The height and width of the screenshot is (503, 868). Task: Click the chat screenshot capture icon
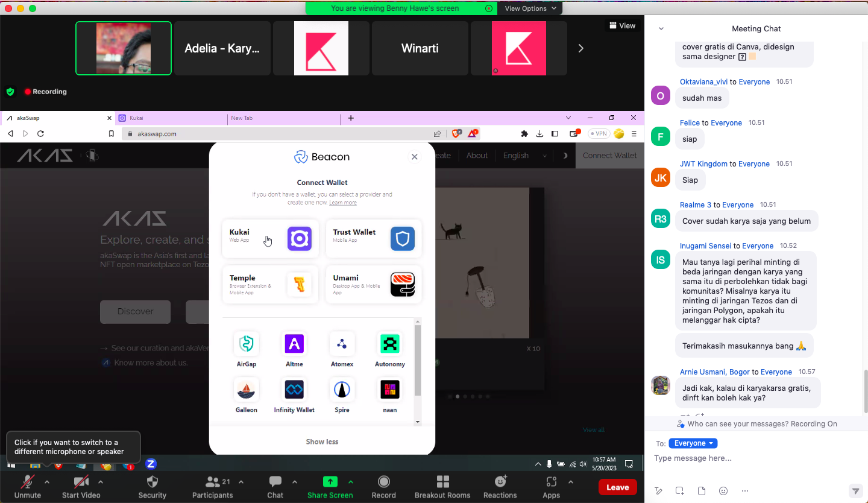click(679, 490)
